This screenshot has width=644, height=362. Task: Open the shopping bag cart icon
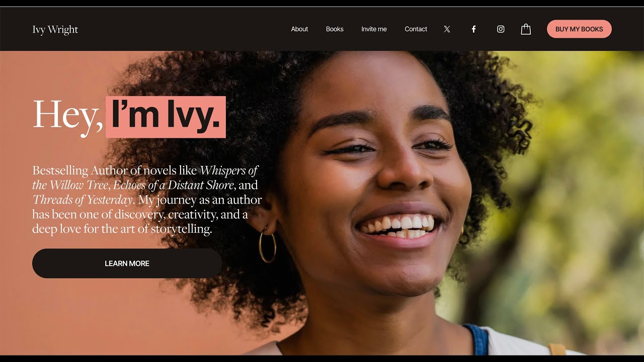point(526,29)
